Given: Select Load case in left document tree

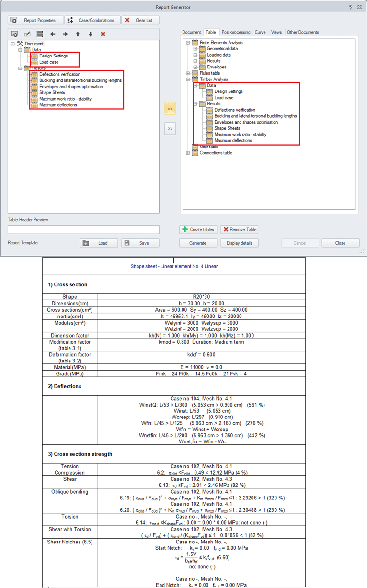Looking at the screenshot, I should tap(49, 62).
